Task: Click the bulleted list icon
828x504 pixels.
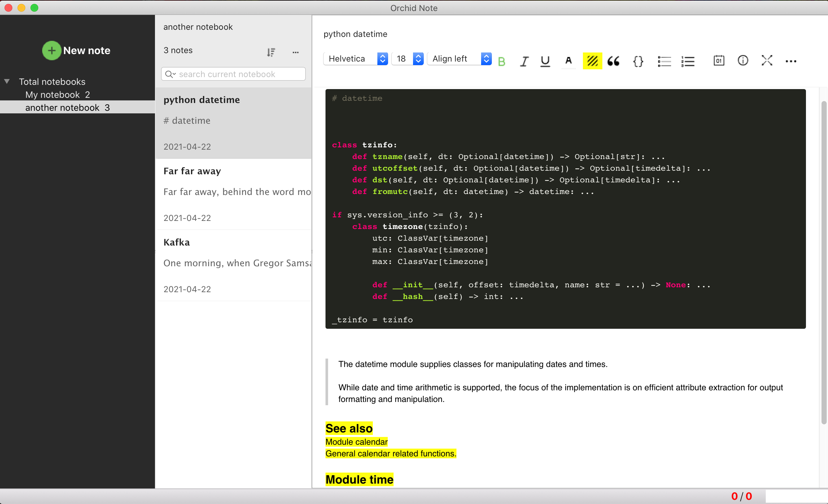Action: (x=664, y=61)
